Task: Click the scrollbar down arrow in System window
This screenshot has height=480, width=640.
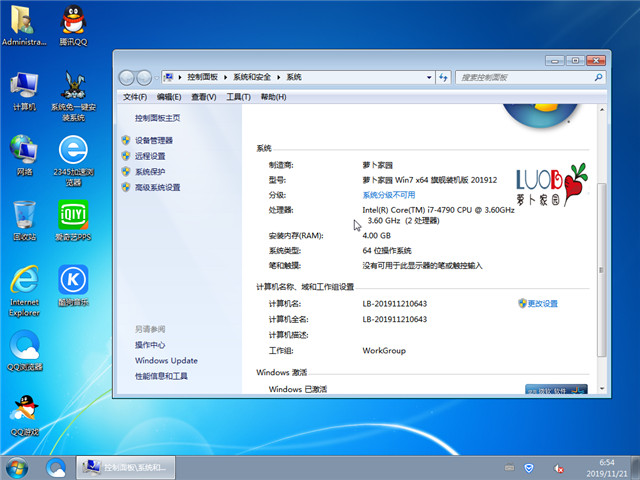Action: [602, 389]
